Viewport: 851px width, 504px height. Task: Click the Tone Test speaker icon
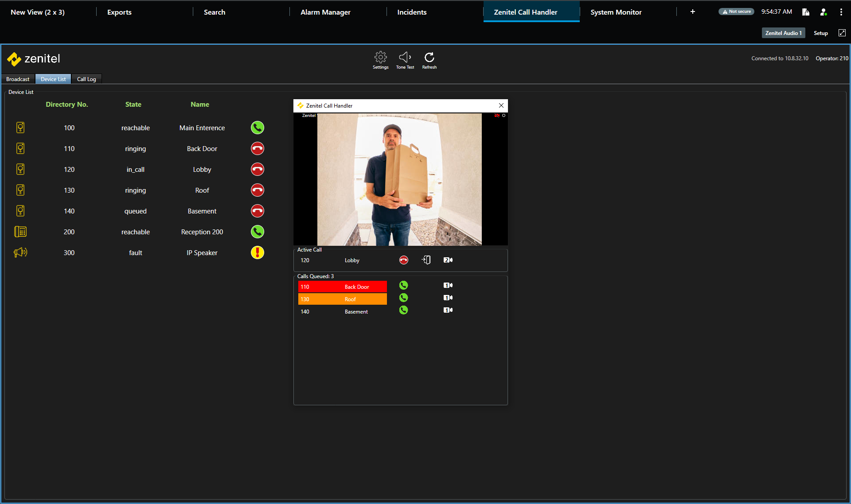(x=405, y=59)
